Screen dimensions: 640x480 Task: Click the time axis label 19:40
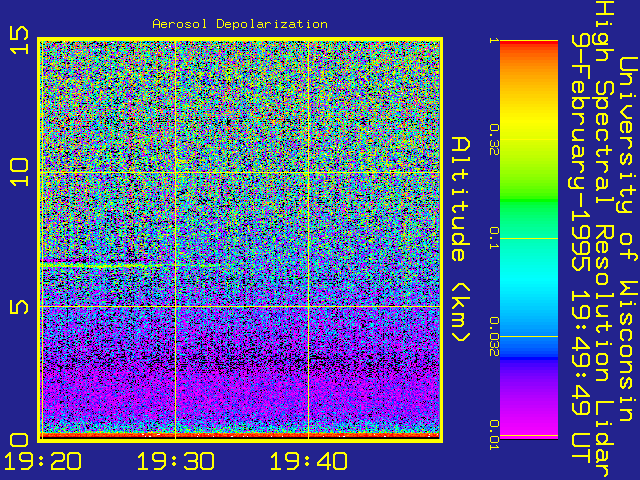pyautogui.click(x=309, y=461)
